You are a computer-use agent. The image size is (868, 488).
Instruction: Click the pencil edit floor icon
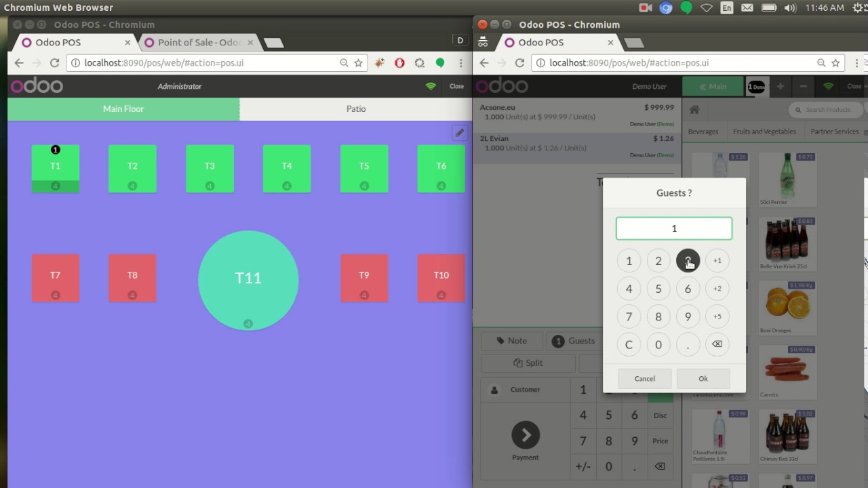click(460, 133)
